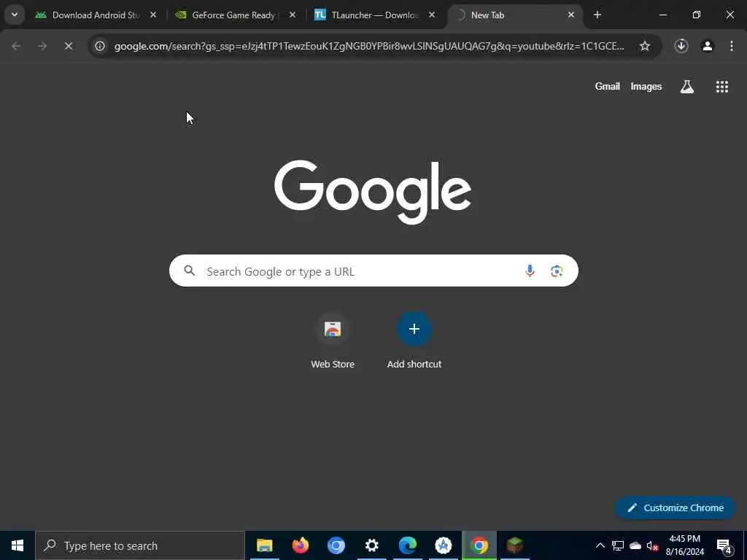This screenshot has width=747, height=560.
Task: Open the Gmail link
Action: click(608, 86)
